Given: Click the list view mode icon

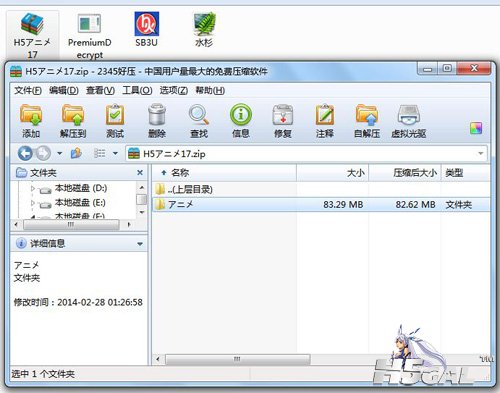Looking at the screenshot, I should pos(99,153).
